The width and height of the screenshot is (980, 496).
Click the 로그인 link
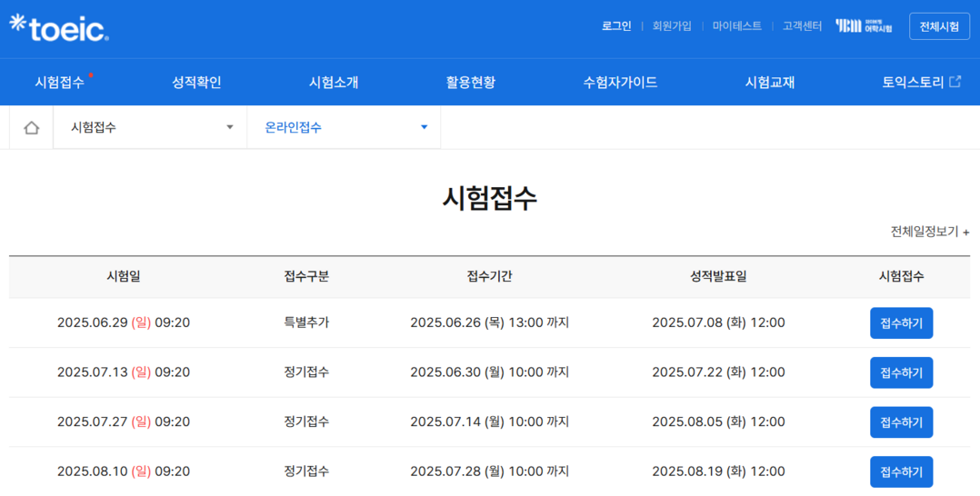(615, 26)
